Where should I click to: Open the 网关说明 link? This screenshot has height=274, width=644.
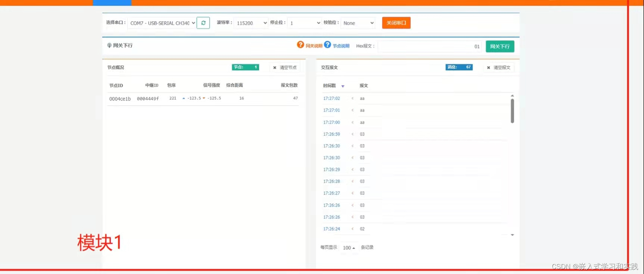click(x=314, y=46)
